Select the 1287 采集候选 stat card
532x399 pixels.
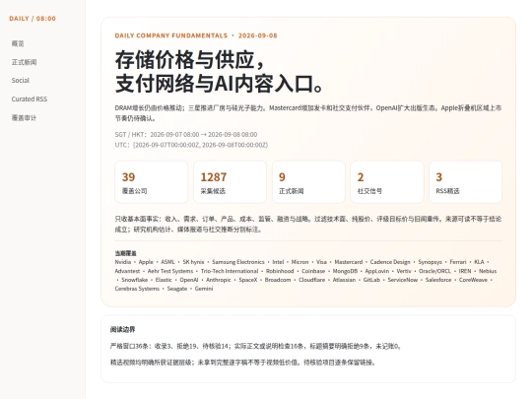pyautogui.click(x=230, y=182)
